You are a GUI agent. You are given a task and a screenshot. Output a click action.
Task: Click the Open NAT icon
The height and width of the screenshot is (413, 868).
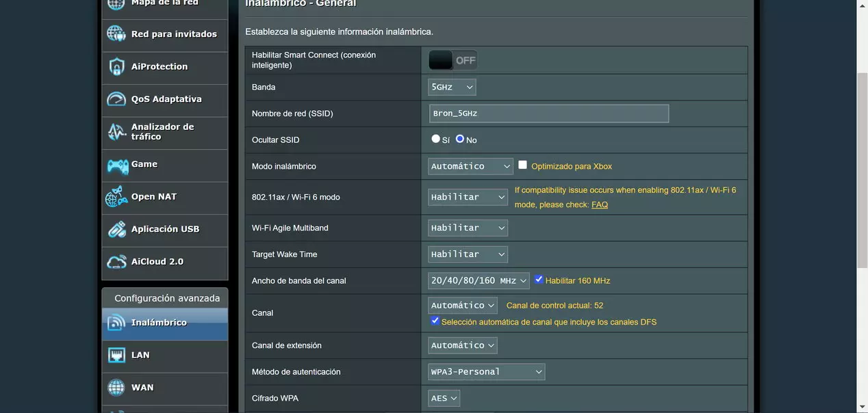[116, 197]
